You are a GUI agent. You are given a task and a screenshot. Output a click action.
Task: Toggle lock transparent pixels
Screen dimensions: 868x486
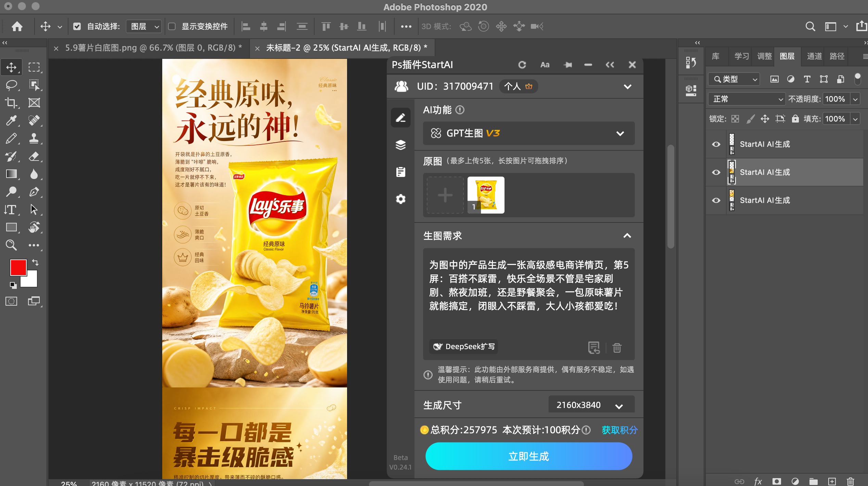[x=735, y=119]
